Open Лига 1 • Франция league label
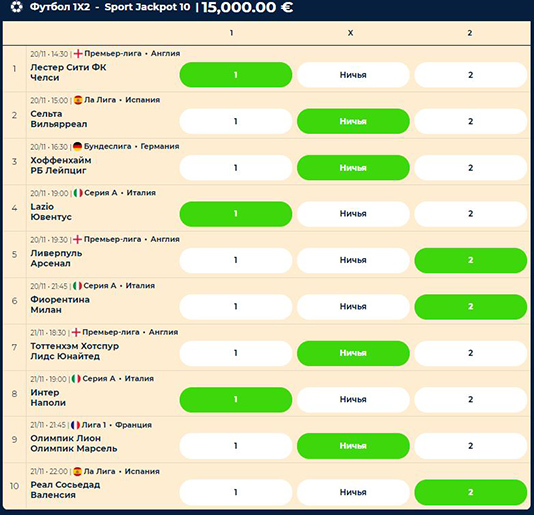Viewport: 534px width, 515px height. [116, 425]
